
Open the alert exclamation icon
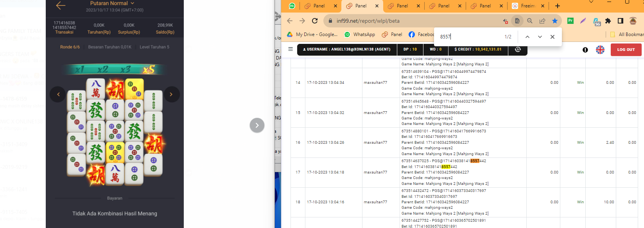(585, 50)
